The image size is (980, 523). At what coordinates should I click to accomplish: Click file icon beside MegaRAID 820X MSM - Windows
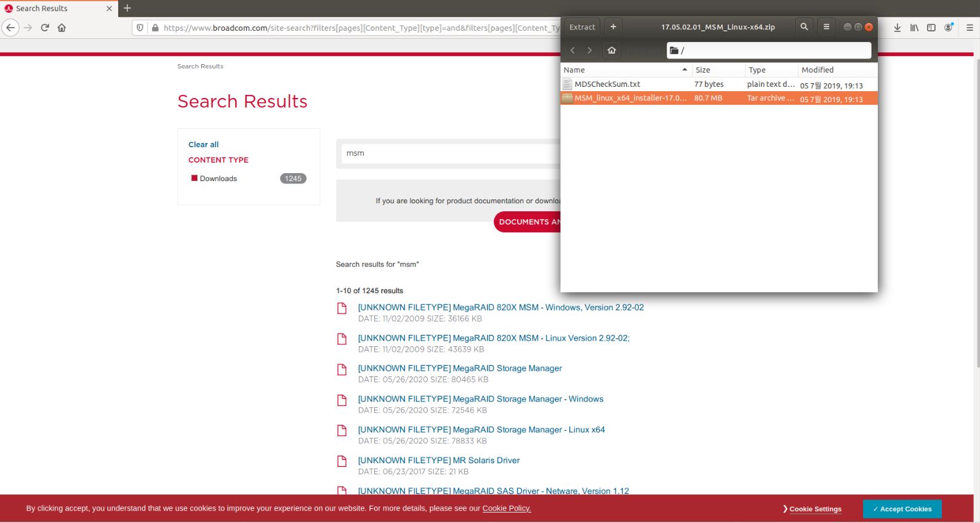click(x=342, y=308)
